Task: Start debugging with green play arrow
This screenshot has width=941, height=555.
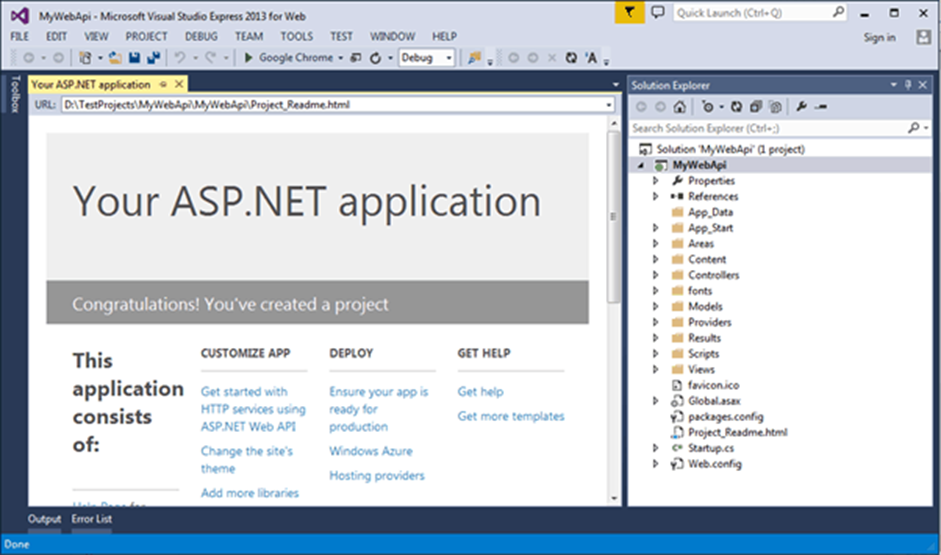Action: coord(248,58)
